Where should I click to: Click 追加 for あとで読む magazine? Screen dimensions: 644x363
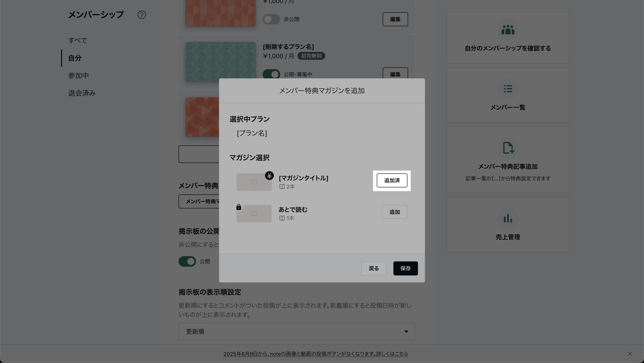pos(395,212)
